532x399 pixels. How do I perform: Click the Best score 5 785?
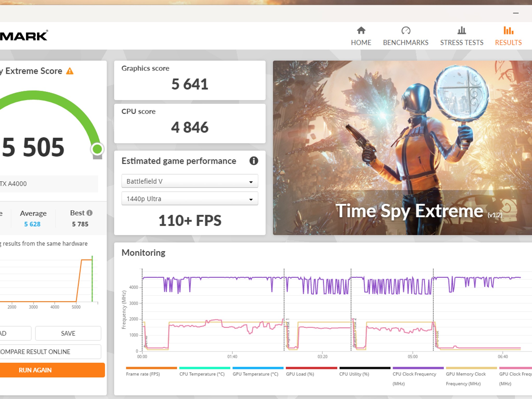pos(80,224)
